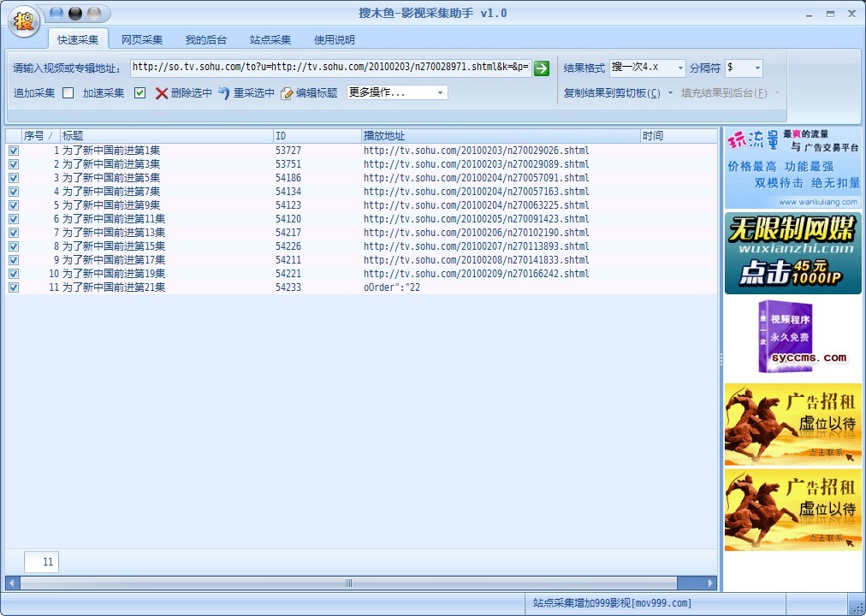866x616 pixels.
Task: Uncheck the row for 为了新中国前进第1集
Action: tap(13, 150)
